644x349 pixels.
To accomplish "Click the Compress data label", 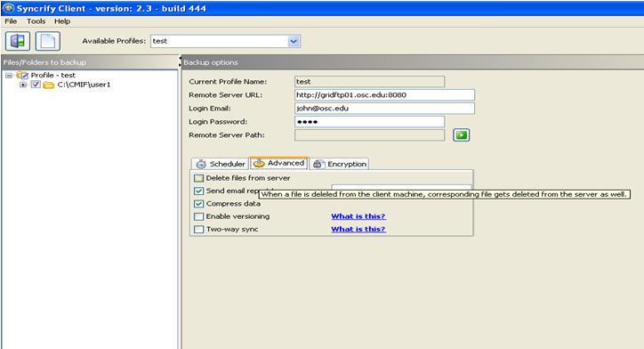I will [x=233, y=204].
